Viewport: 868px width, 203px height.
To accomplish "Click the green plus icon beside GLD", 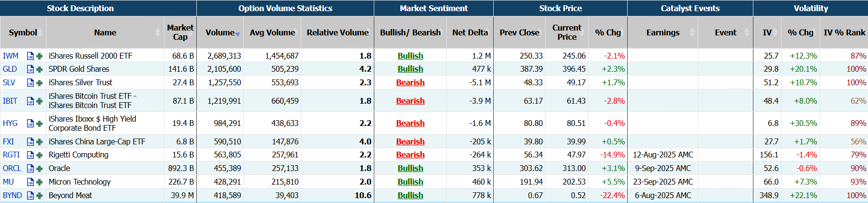I will click(x=40, y=69).
